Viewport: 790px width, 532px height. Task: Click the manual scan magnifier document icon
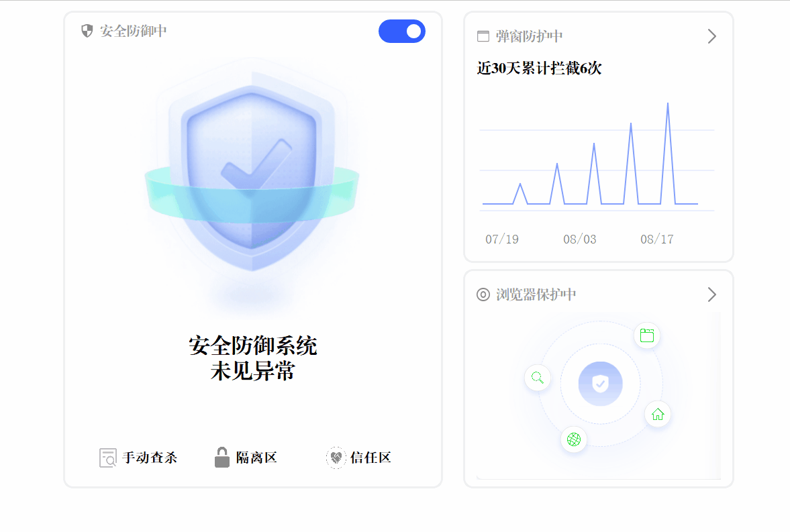pos(108,458)
